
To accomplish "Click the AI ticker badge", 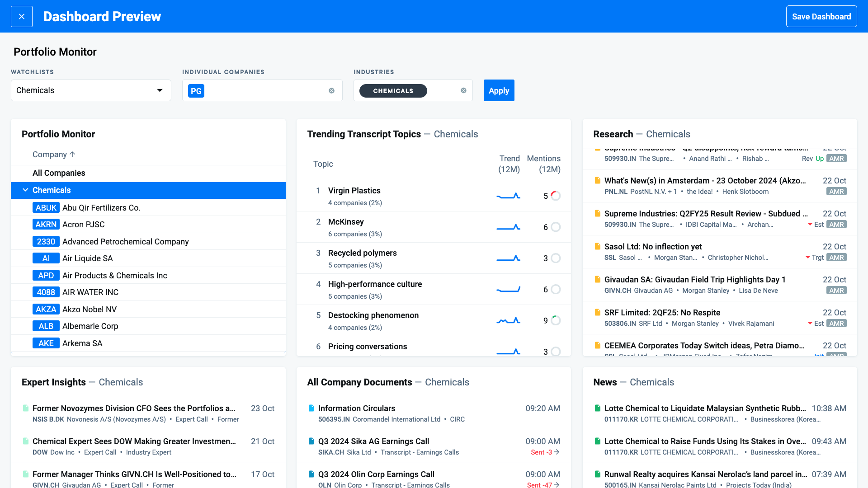I will pos(46,258).
